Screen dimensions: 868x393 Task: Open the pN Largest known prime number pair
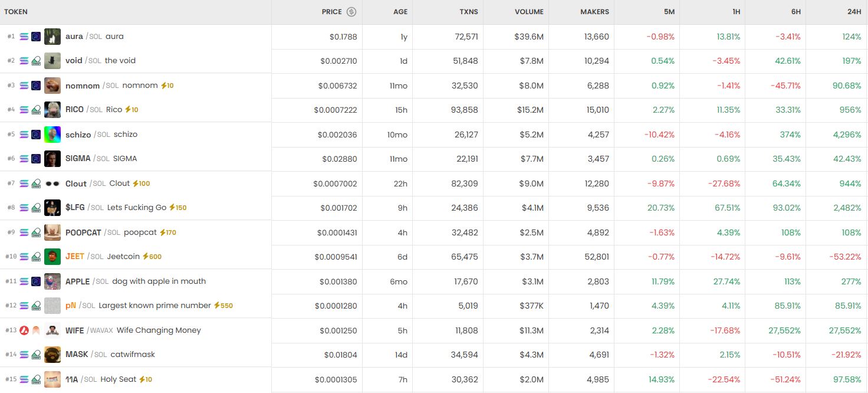[x=434, y=306]
